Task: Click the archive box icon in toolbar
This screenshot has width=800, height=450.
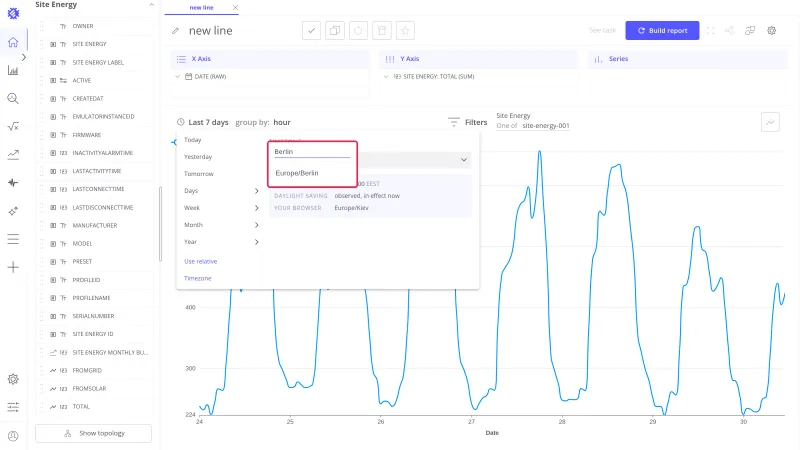Action: (382, 31)
